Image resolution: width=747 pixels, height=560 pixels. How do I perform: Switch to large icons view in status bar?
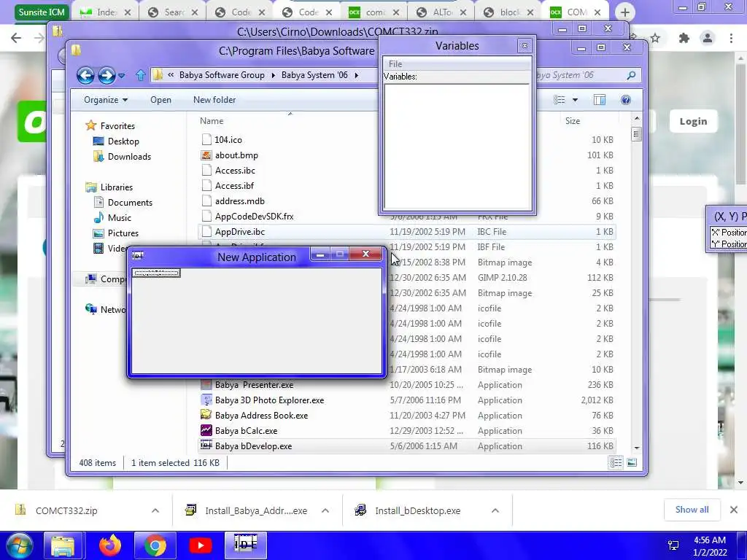tap(632, 462)
